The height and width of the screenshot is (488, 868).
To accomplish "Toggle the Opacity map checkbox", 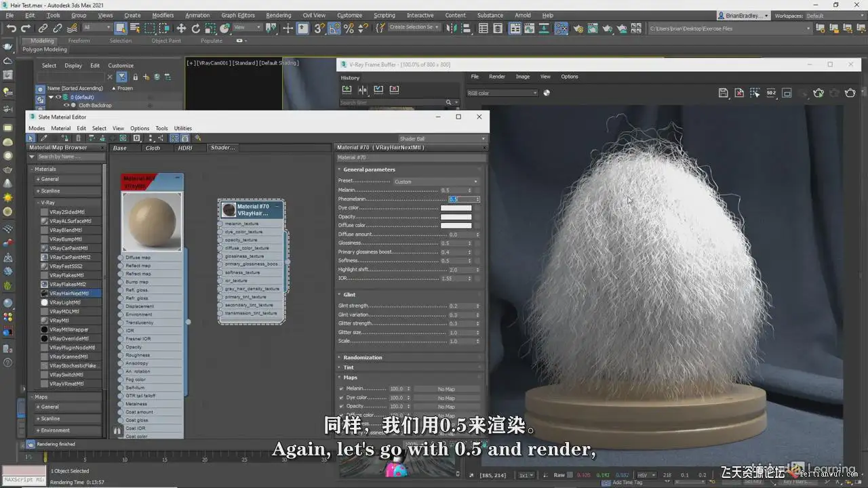I will point(341,407).
